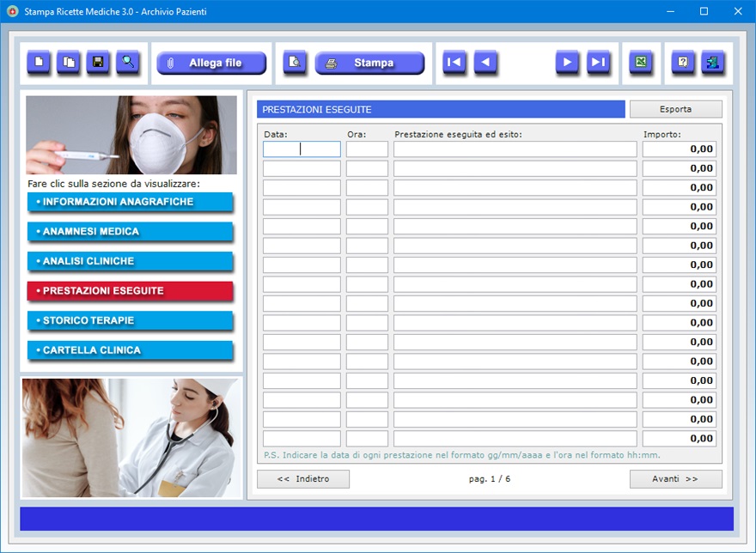Open the Storico Terapie section
The width and height of the screenshot is (756, 553).
click(131, 320)
